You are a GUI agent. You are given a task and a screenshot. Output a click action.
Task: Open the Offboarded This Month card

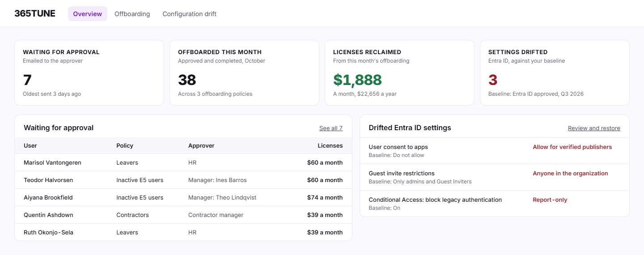[244, 73]
